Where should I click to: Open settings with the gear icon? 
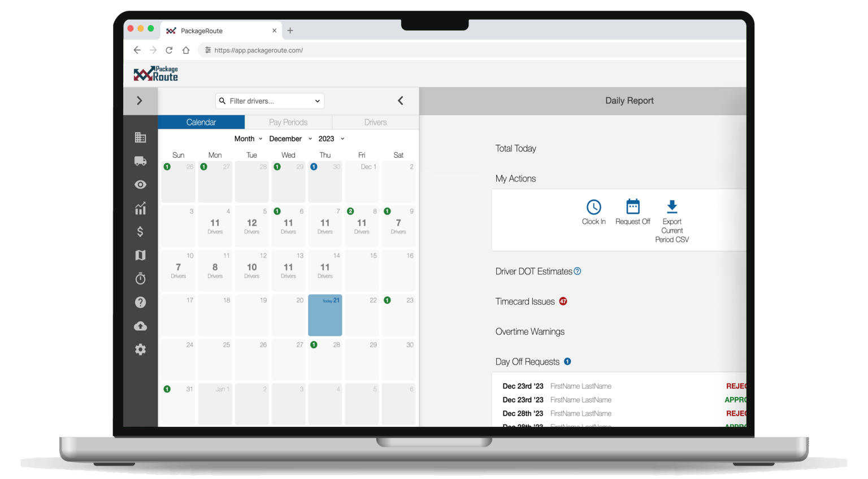point(140,349)
